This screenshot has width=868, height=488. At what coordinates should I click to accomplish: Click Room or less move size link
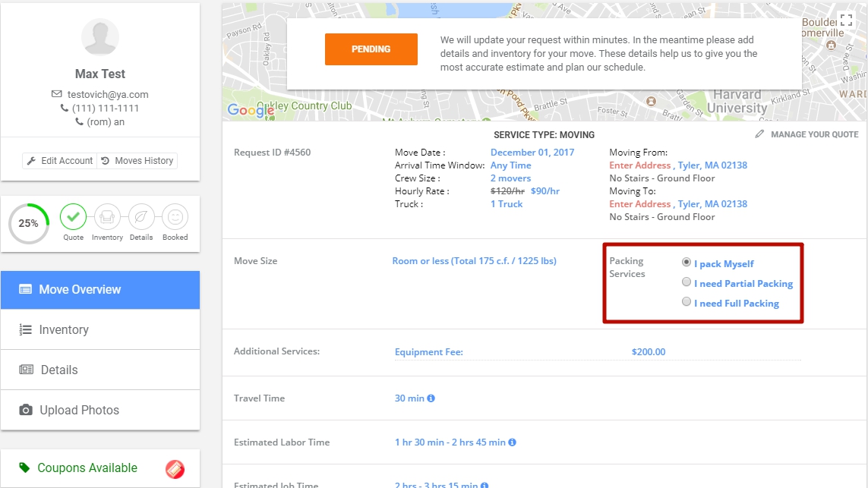click(x=475, y=260)
